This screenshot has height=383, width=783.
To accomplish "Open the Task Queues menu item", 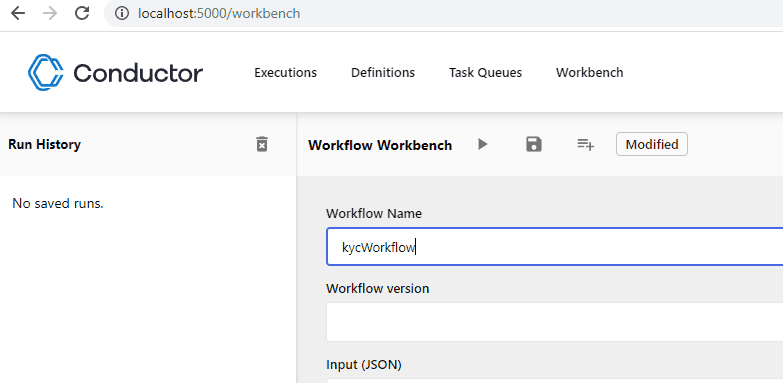I will [x=485, y=72].
